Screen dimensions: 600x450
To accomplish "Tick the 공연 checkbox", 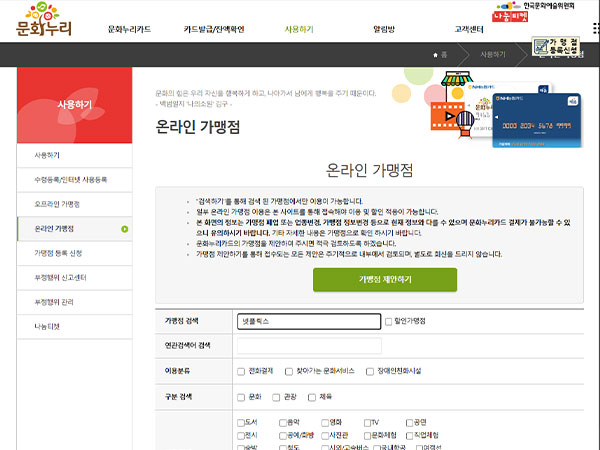I will pyautogui.click(x=409, y=422).
